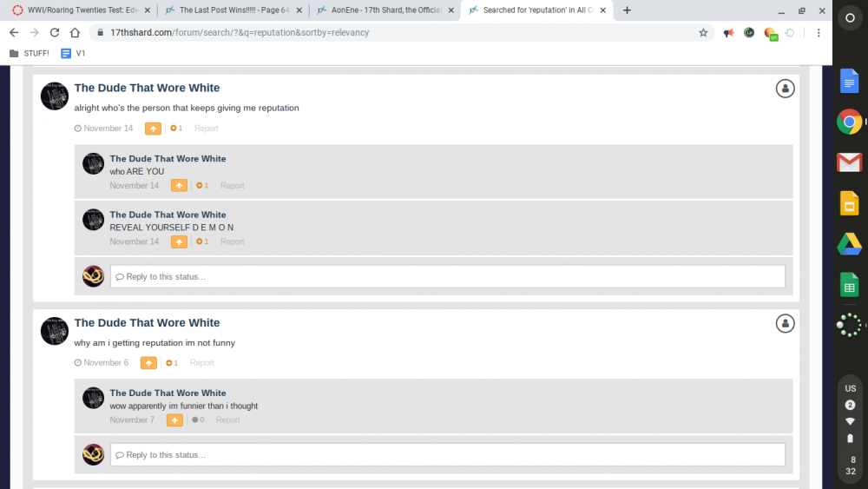Image resolution: width=868 pixels, height=489 pixels.
Task: Open author name on November 6 status
Action: click(147, 323)
